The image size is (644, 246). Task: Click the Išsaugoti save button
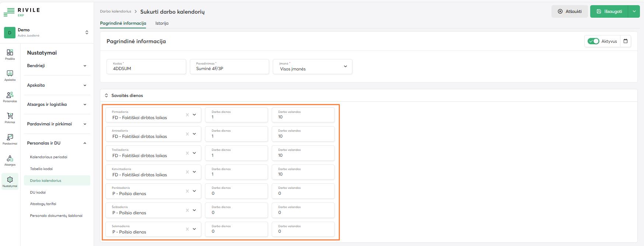point(609,11)
